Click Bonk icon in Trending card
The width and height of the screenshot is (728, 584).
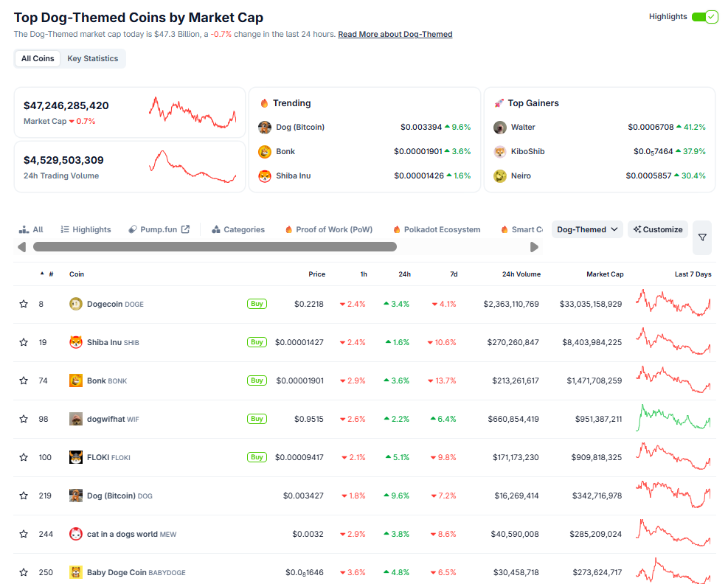click(x=265, y=151)
